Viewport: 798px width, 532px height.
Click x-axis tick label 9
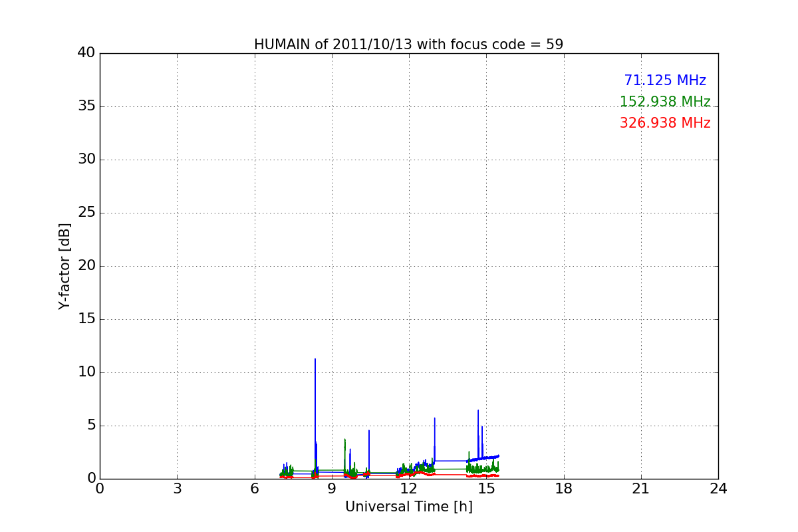click(x=332, y=489)
